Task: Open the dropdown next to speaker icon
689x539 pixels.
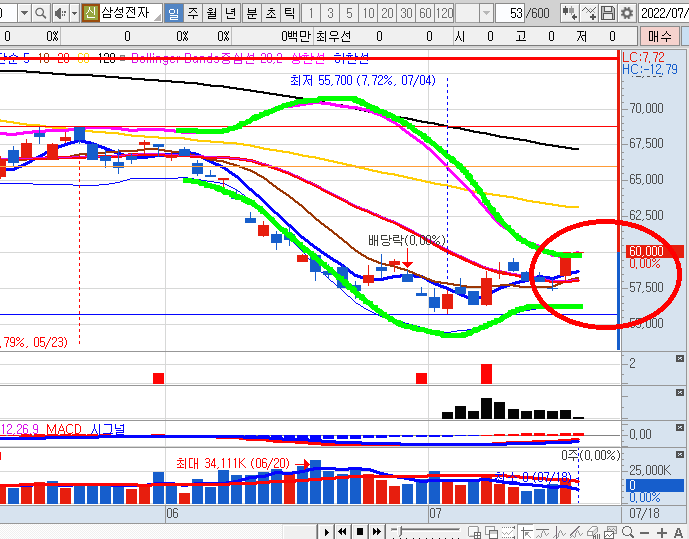Action: coord(73,13)
